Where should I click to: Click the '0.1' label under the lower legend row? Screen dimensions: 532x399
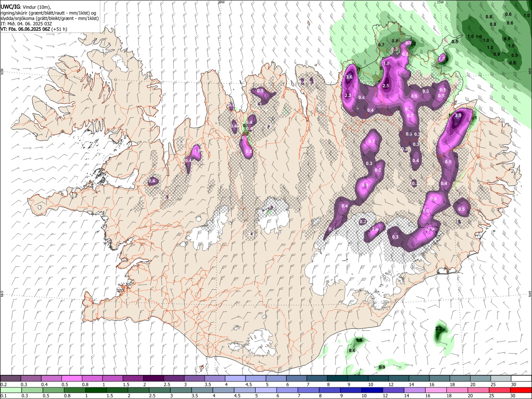3,396
